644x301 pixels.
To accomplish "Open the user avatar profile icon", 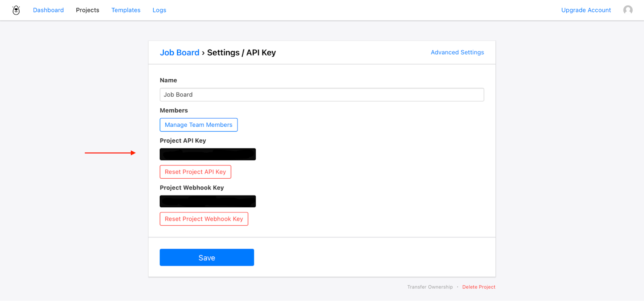I will tap(628, 10).
